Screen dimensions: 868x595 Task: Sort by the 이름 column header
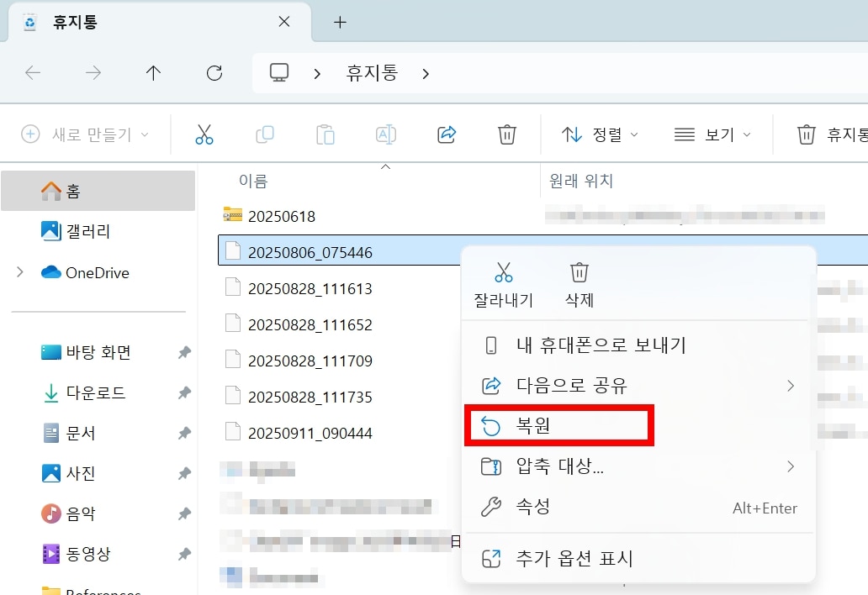tap(253, 181)
